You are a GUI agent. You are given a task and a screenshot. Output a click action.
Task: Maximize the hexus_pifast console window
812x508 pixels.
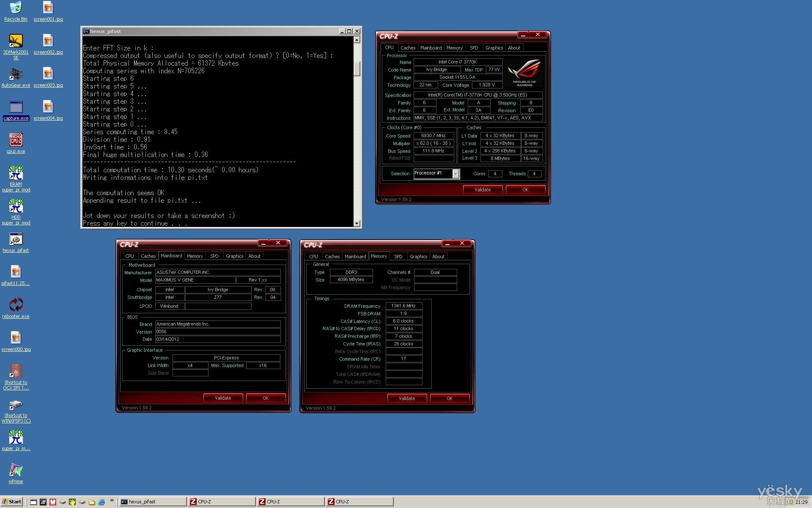tap(349, 31)
